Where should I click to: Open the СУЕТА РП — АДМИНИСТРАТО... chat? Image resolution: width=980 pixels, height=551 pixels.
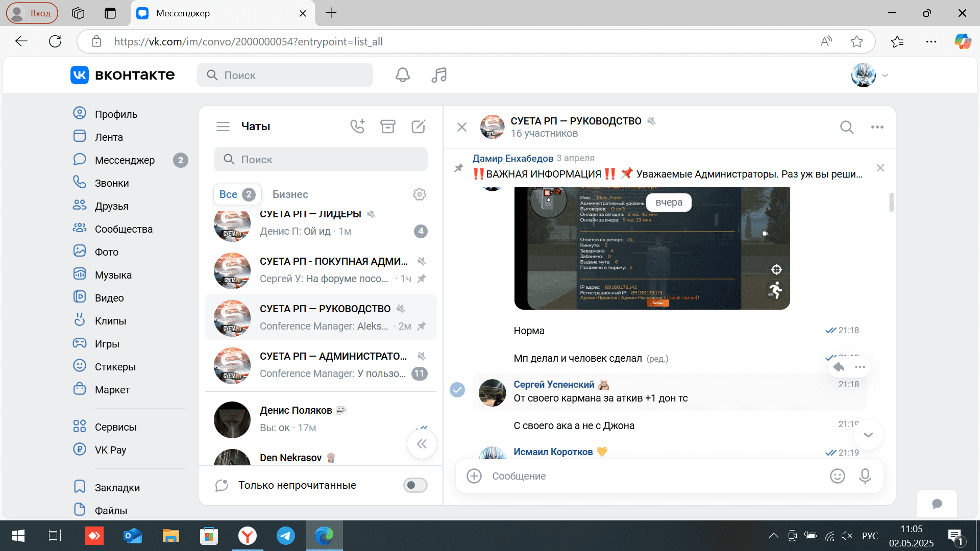click(321, 365)
